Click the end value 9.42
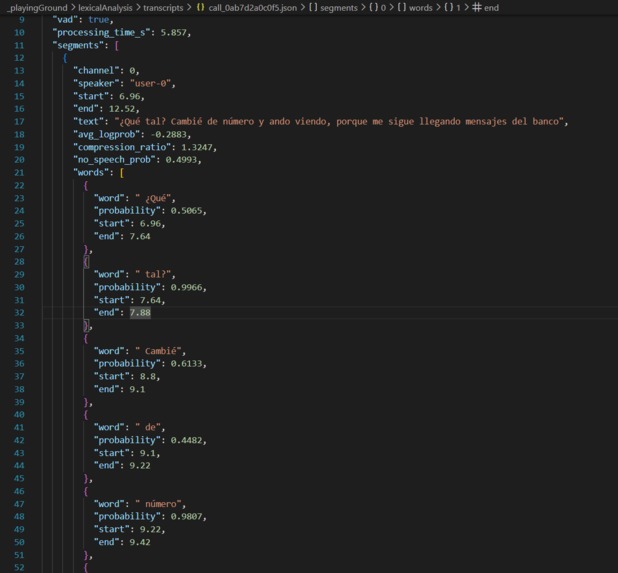The image size is (618, 573). point(140,542)
